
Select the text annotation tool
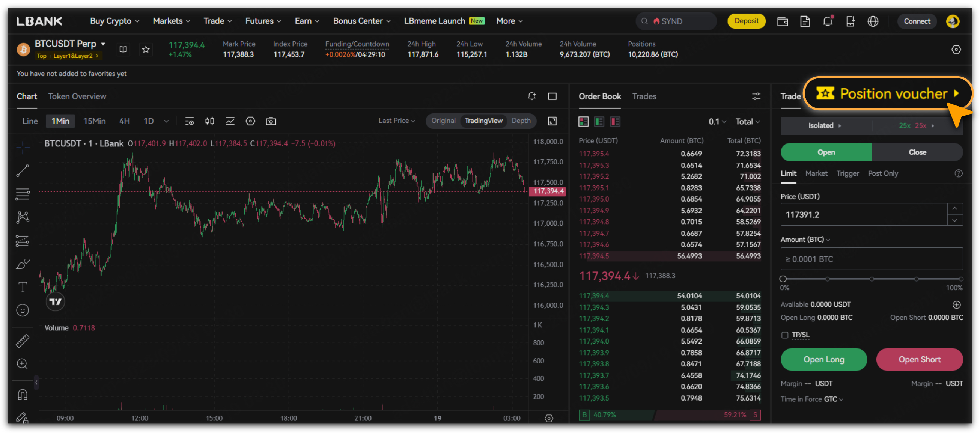tap(23, 287)
